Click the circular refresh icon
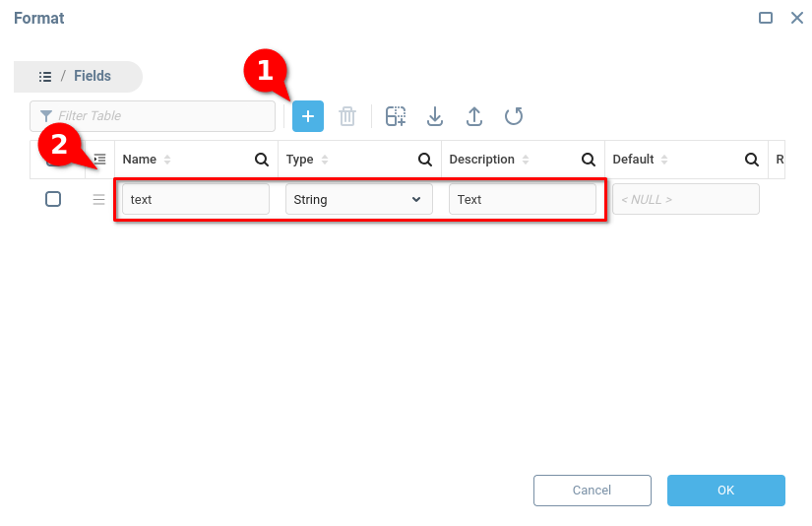This screenshot has width=812, height=526. (513, 116)
